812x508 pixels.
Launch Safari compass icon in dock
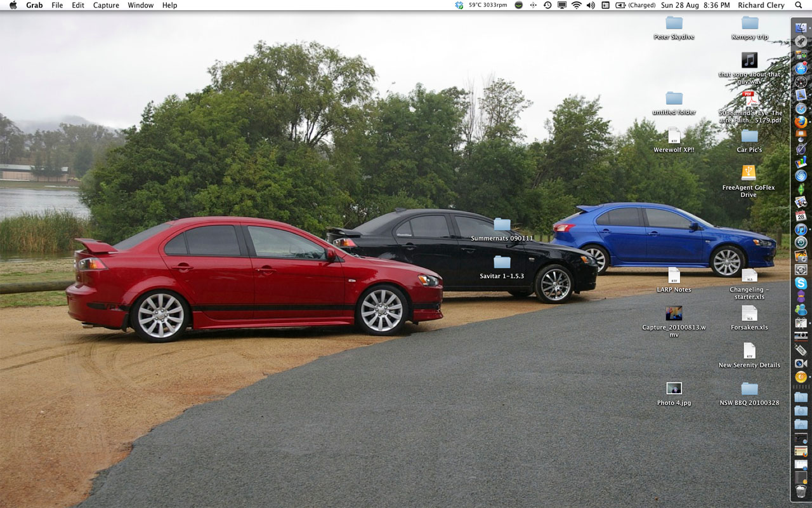pyautogui.click(x=801, y=109)
